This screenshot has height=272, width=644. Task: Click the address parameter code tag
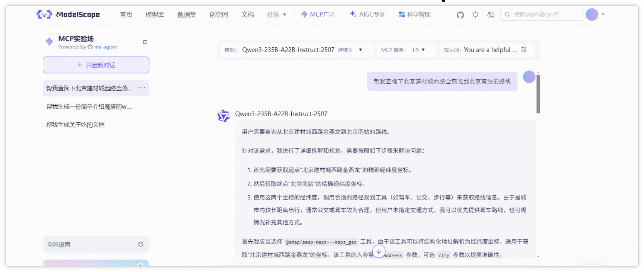(x=392, y=255)
